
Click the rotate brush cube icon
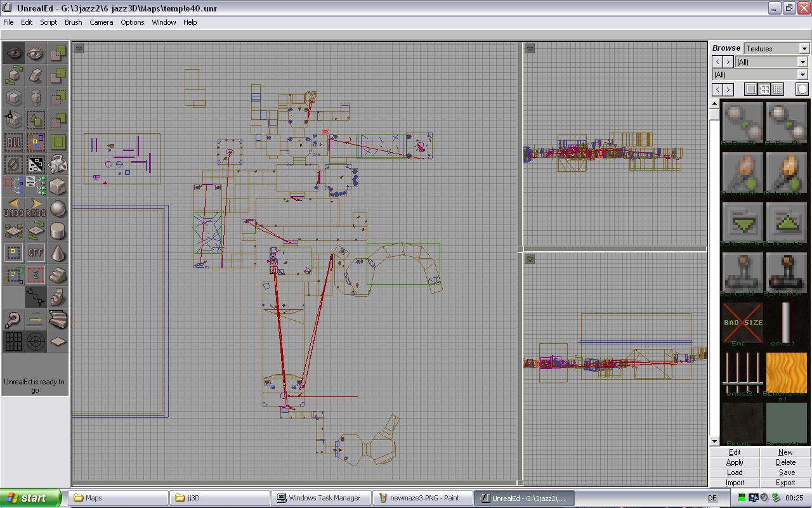click(x=13, y=76)
